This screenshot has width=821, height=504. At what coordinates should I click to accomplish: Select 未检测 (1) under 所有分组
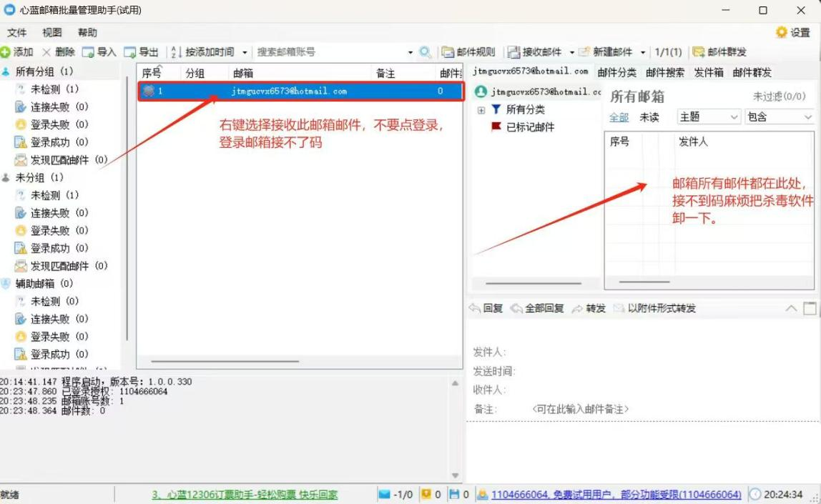[54, 89]
